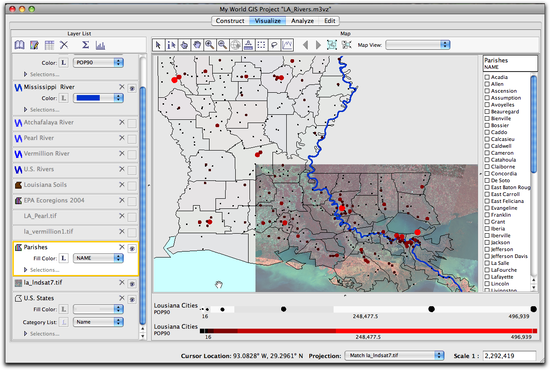Screen dimensions: 550x370
Task: Click the summation statistics icon
Action: coord(85,45)
